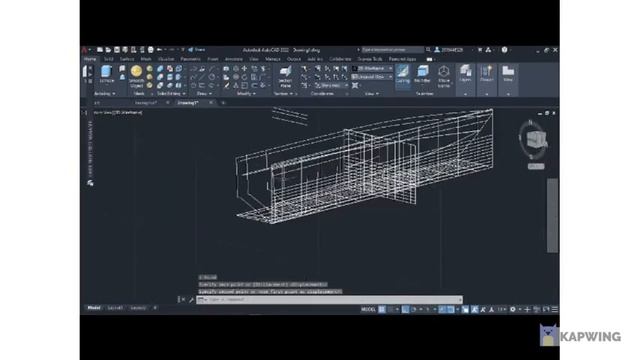The width and height of the screenshot is (640, 360).
Task: Expand the Modify panel
Action: pyautogui.click(x=246, y=94)
